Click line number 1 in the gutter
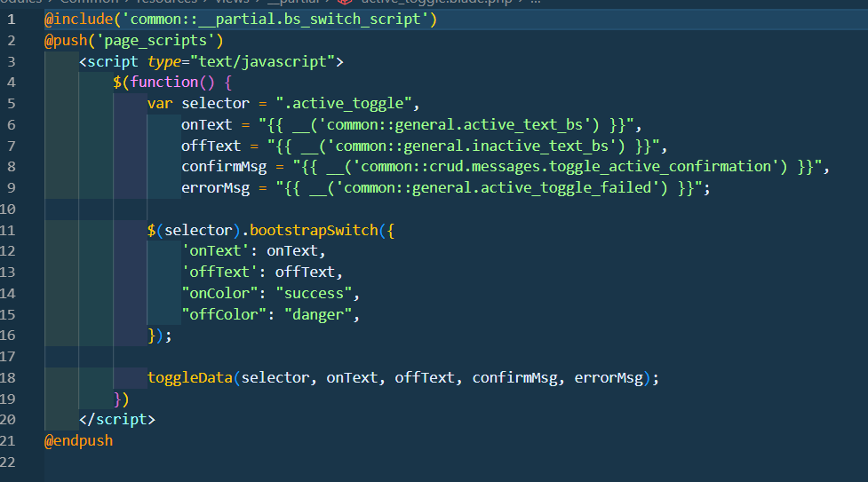 11,20
